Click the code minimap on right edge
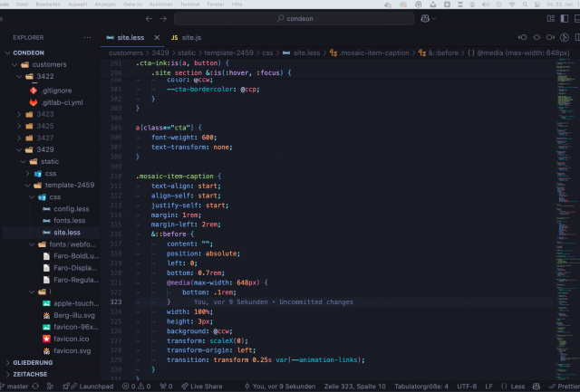 coord(568,218)
